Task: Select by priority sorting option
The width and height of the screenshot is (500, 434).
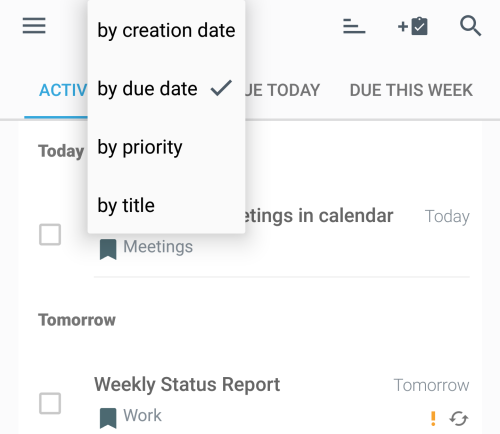Action: (x=166, y=147)
